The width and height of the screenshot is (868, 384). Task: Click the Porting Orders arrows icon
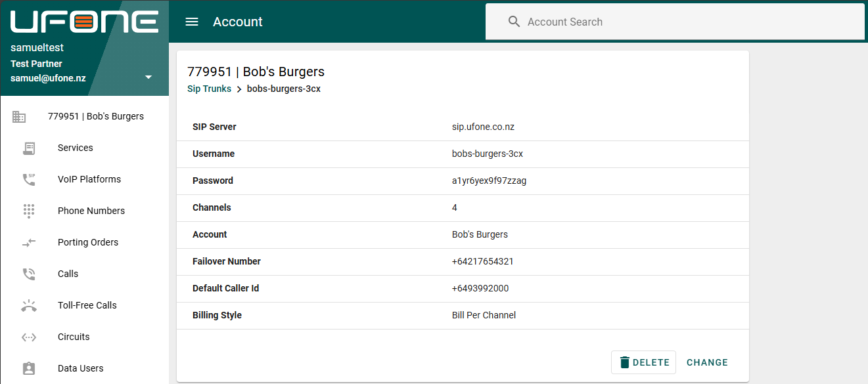[29, 242]
